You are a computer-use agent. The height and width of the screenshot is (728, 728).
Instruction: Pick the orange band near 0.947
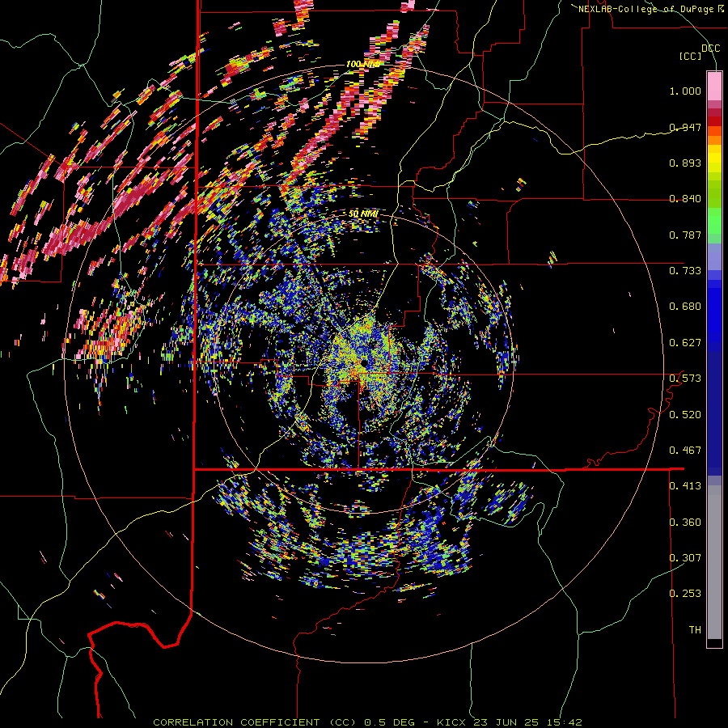(x=714, y=136)
